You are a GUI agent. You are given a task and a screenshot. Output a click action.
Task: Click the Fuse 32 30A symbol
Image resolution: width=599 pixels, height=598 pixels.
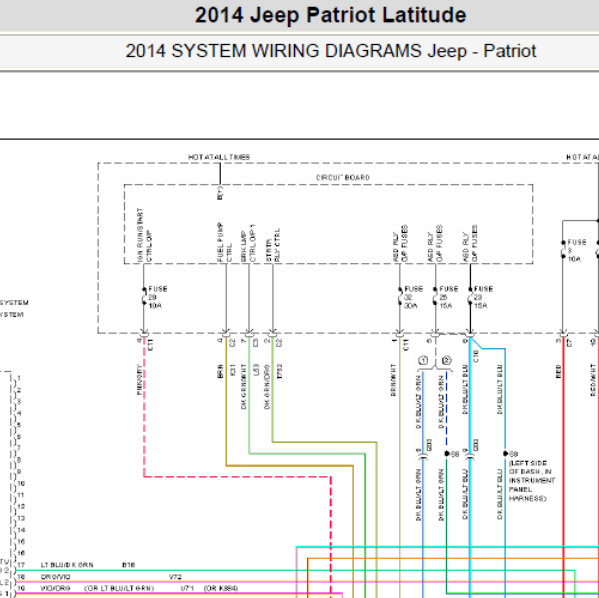click(400, 297)
